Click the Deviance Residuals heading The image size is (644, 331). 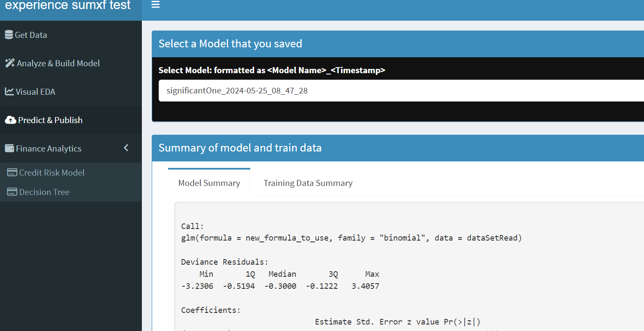pyautogui.click(x=224, y=262)
